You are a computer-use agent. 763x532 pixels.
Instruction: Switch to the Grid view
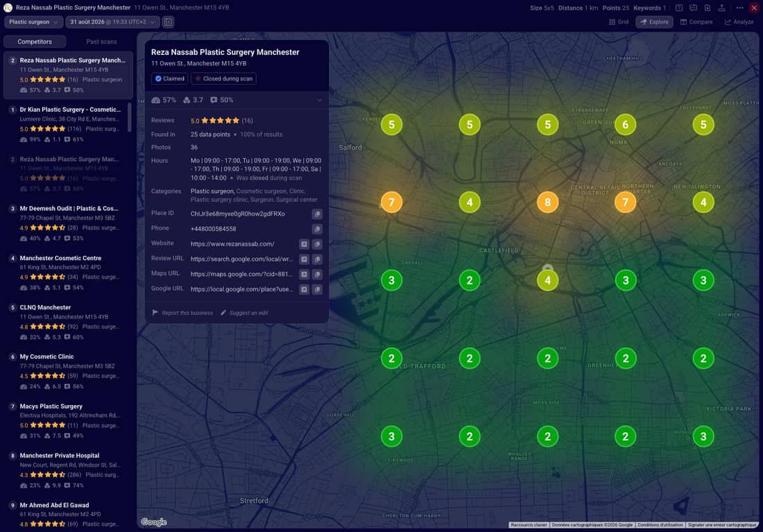(619, 22)
